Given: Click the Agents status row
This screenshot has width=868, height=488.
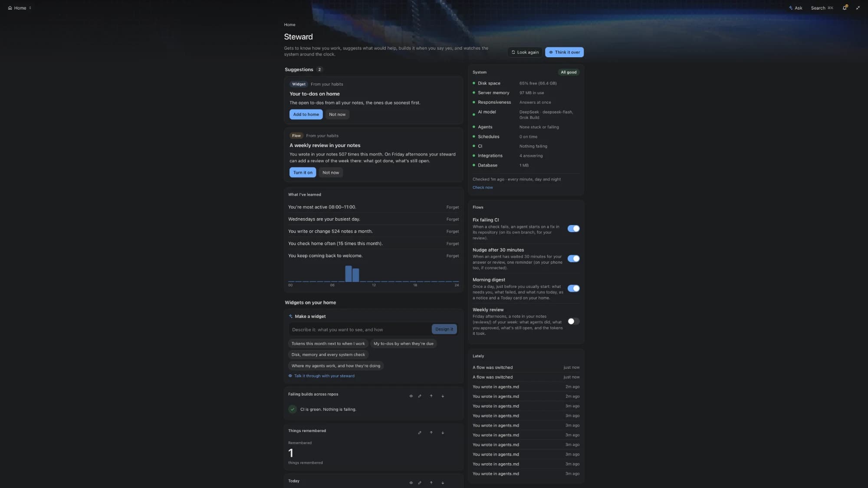Looking at the screenshot, I should tap(526, 127).
